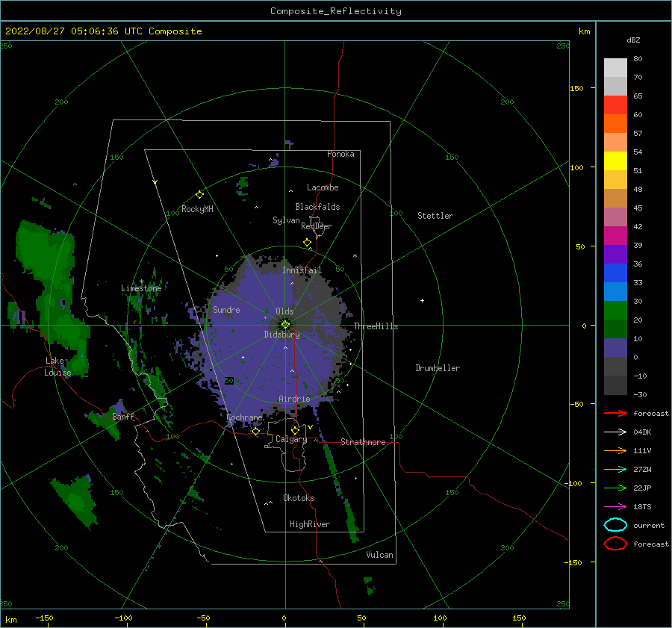
Task: Click the red forecast arrow in the legend
Action: point(615,413)
